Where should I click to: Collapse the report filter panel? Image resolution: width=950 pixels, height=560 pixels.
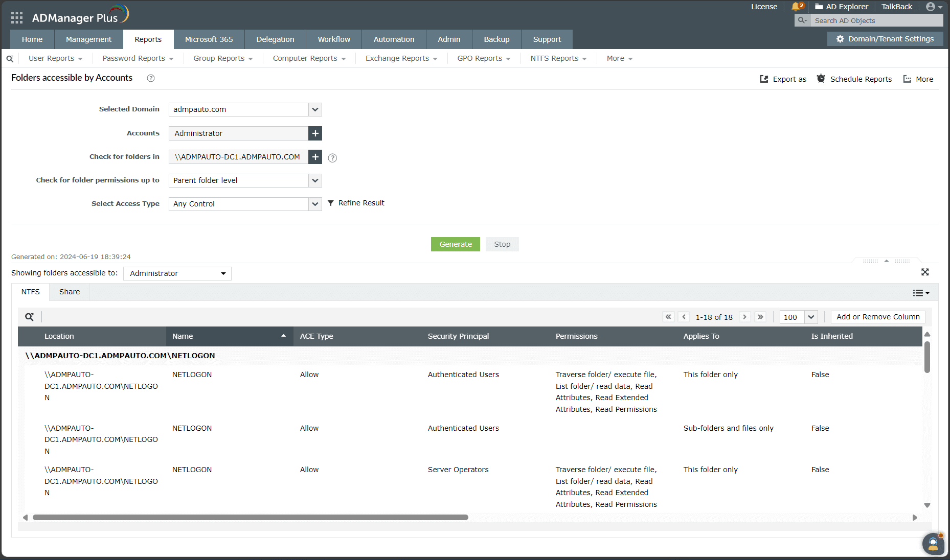(x=887, y=261)
